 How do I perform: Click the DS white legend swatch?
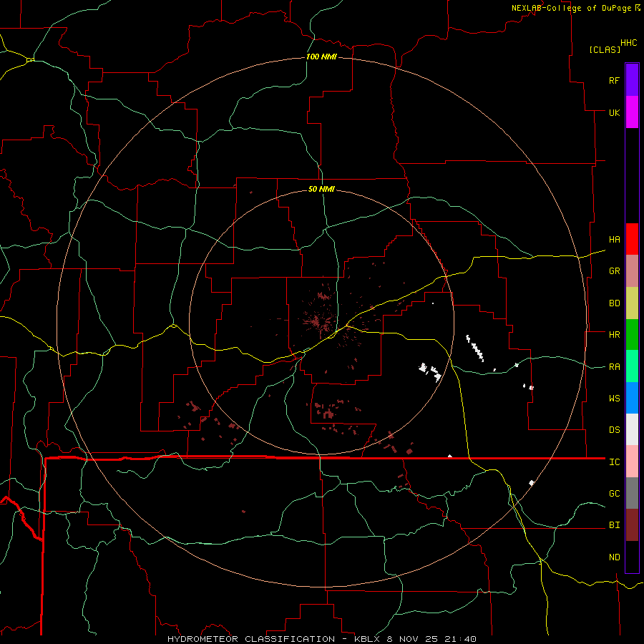click(632, 429)
